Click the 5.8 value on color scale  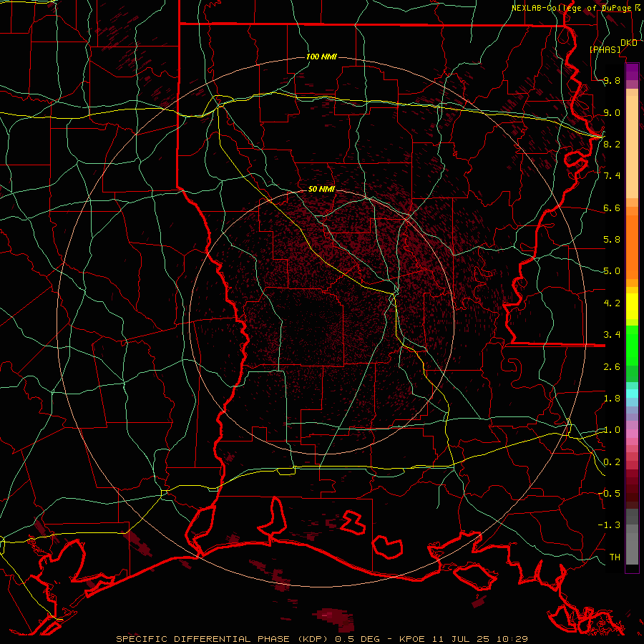[612, 239]
